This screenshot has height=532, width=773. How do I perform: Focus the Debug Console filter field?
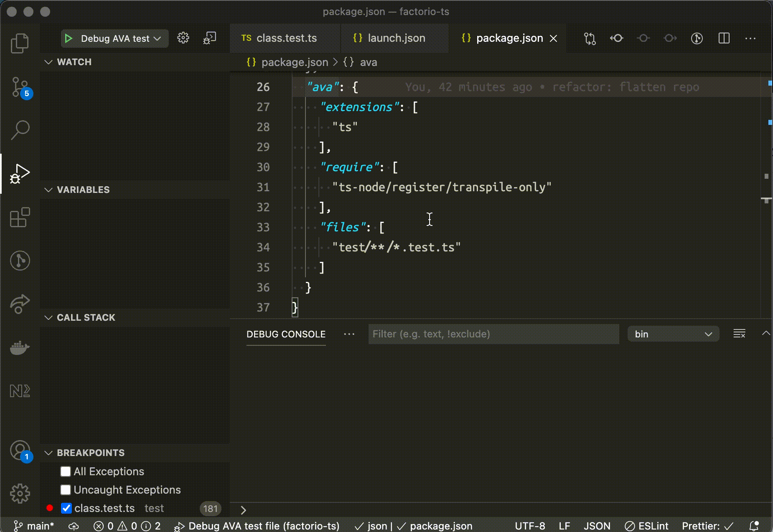tap(493, 334)
